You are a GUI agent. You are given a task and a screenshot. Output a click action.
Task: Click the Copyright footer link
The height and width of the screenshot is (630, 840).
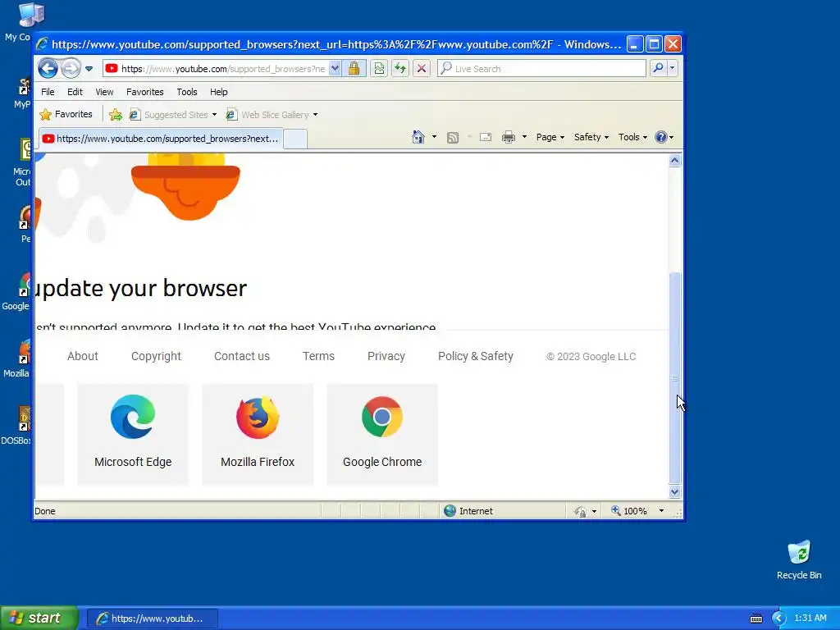(x=156, y=356)
